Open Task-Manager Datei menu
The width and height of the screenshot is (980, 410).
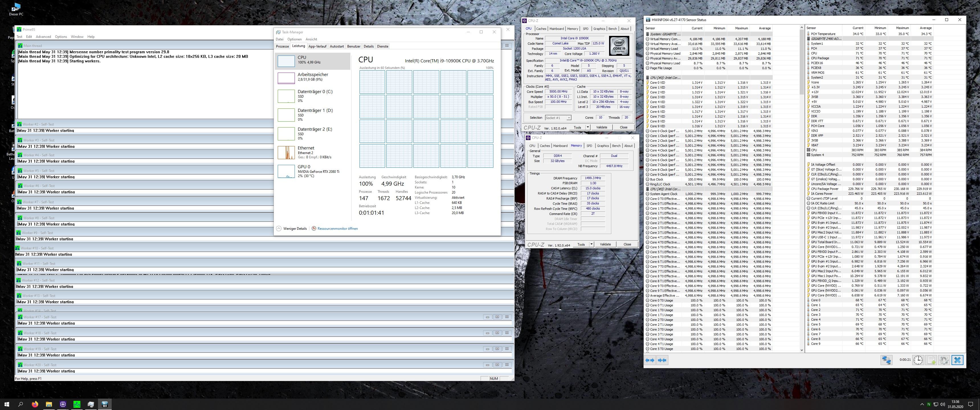point(280,39)
